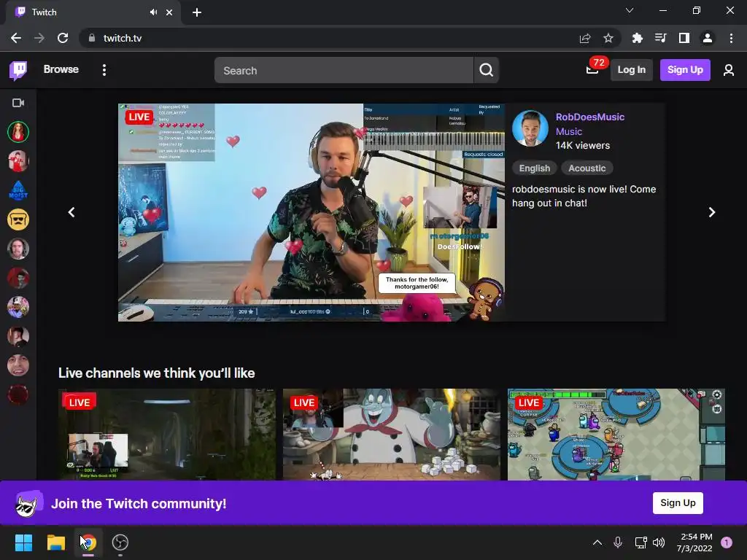Click Sign Up in the purple banner
Image resolution: width=747 pixels, height=560 pixels.
click(678, 503)
